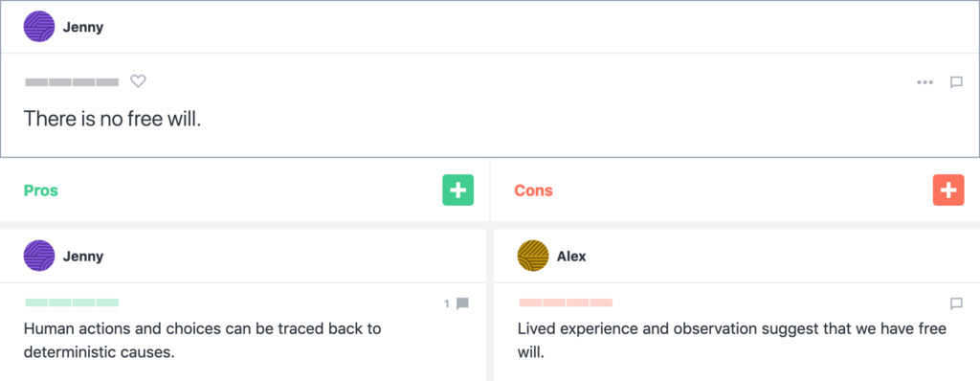Open the three-dots menu on the thesis
980x381 pixels.
(924, 82)
